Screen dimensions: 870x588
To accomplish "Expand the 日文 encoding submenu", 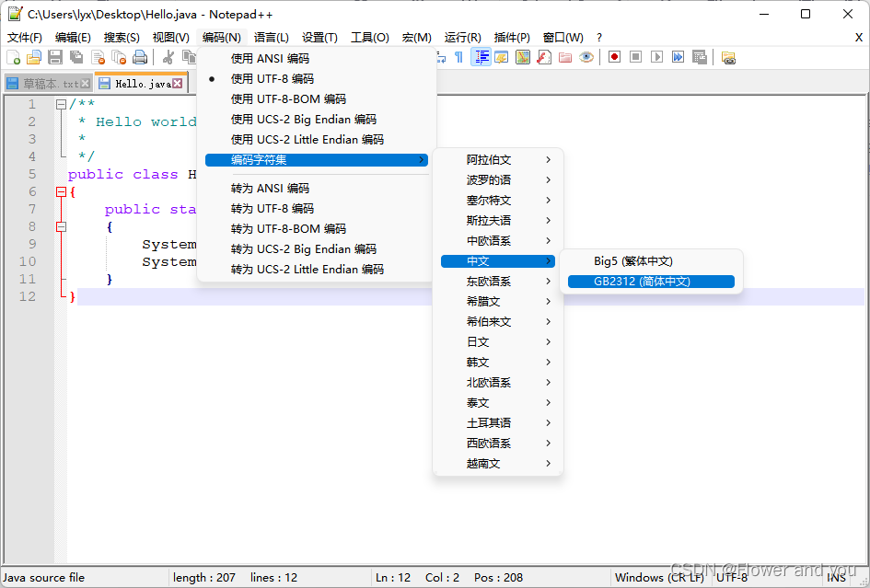I will click(x=497, y=341).
